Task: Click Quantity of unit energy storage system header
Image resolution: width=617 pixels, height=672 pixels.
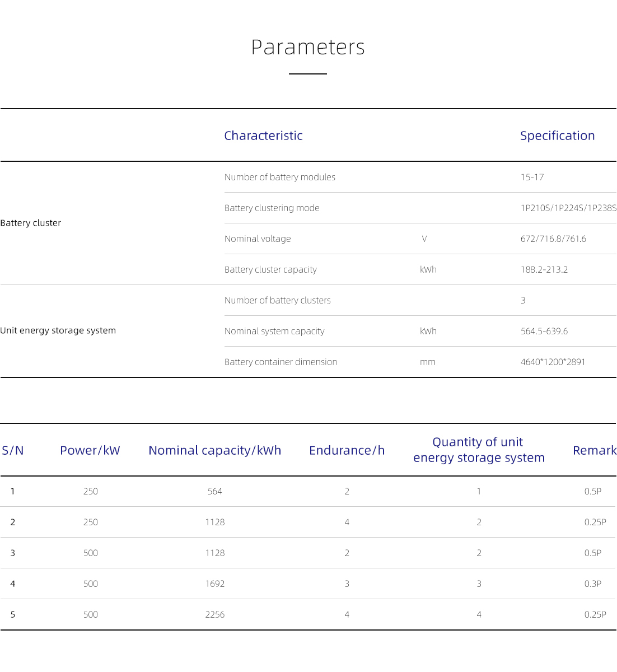Action: point(479,450)
